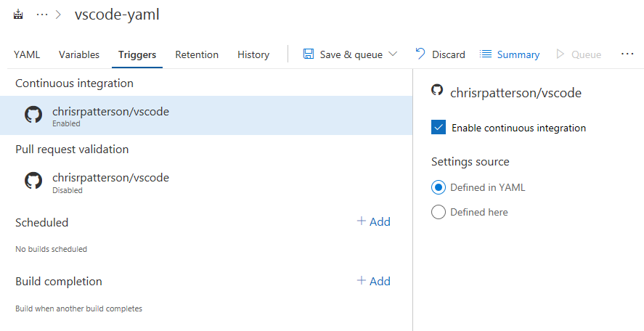The width and height of the screenshot is (644, 331).
Task: Open the breadcrumb ellipsis menu
Action: [42, 15]
